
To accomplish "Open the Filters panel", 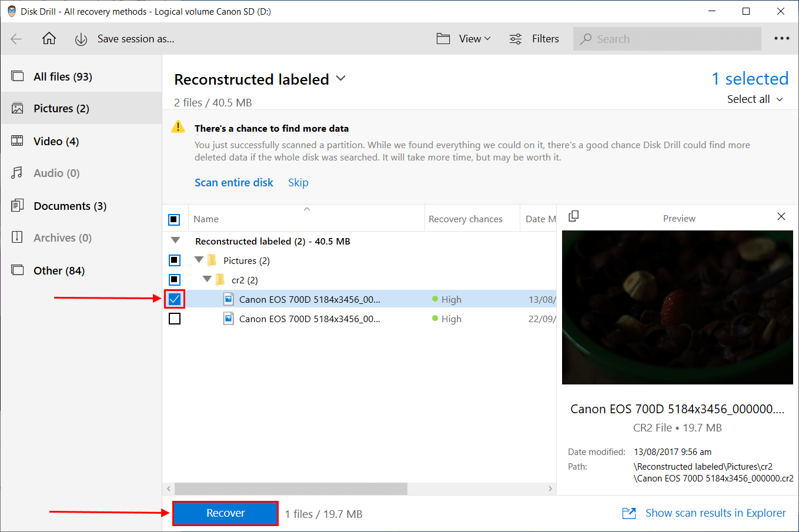I will pos(545,39).
